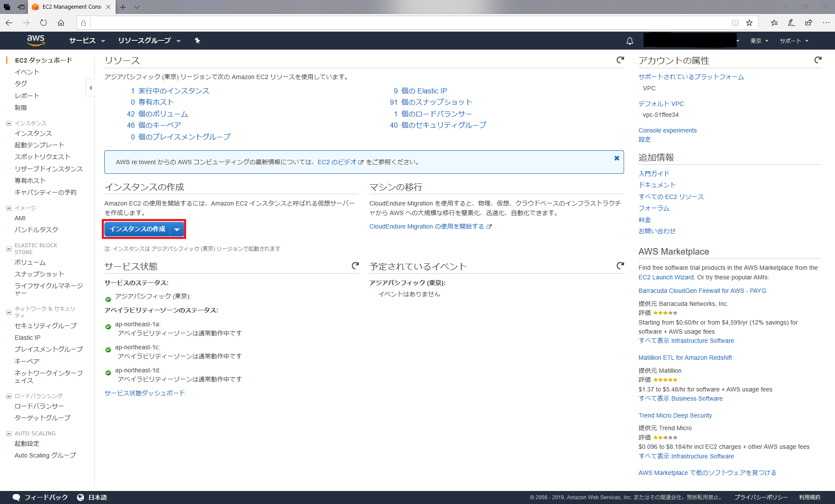Open 入門ガイド link

click(x=654, y=173)
